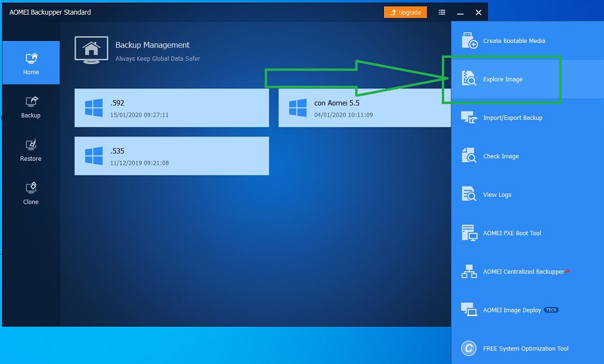Switch to the Backup sidebar tab

31,106
